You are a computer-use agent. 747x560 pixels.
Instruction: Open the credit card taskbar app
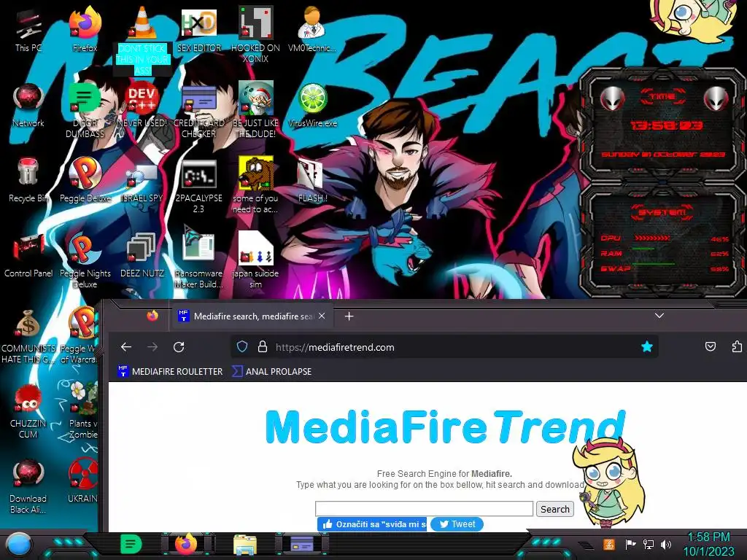301,544
